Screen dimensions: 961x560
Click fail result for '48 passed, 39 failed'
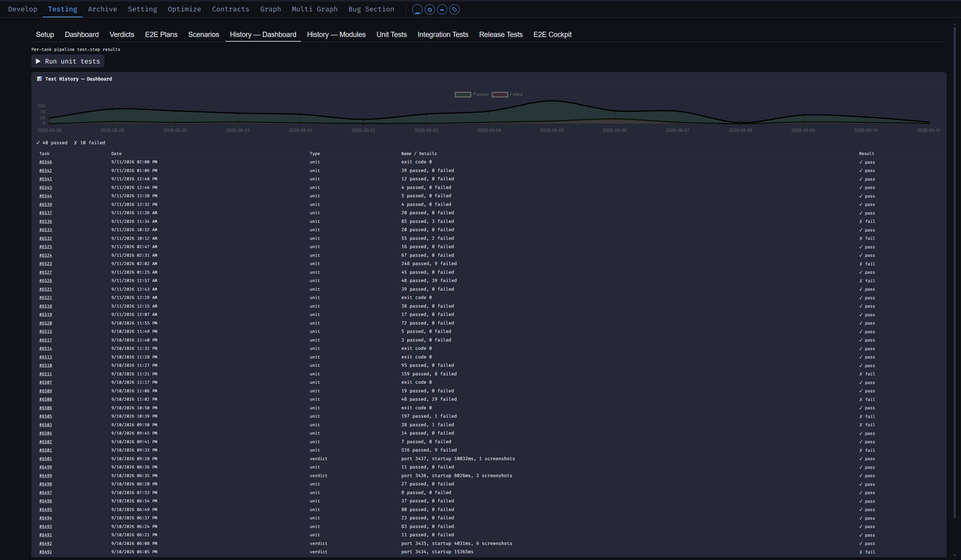pos(867,281)
